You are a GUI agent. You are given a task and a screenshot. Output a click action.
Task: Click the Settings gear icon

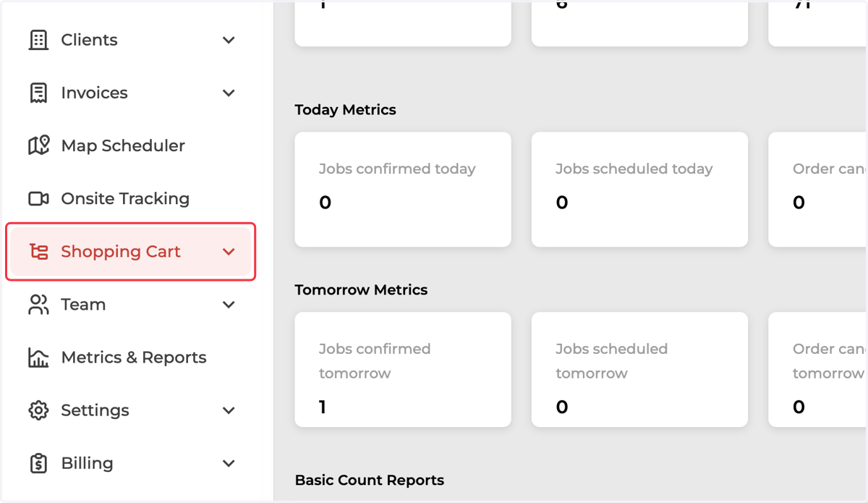[x=38, y=410]
